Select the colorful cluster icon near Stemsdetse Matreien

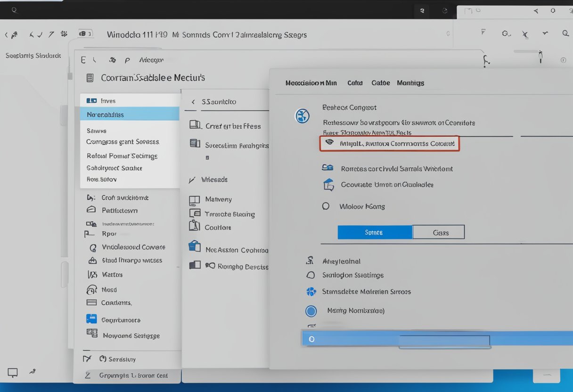[x=311, y=292]
